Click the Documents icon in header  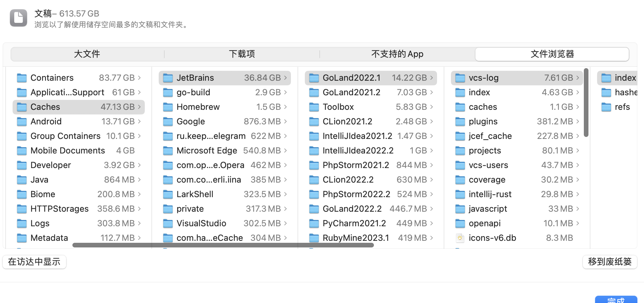[x=19, y=18]
